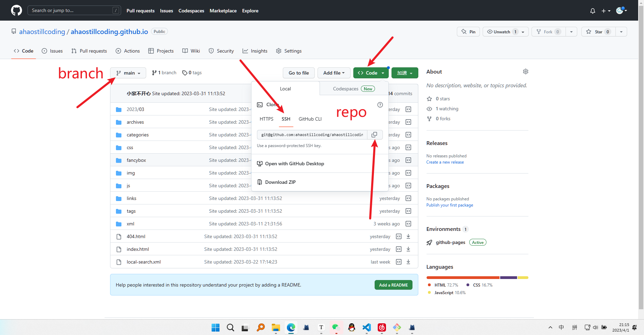Image resolution: width=644 pixels, height=335 pixels.
Task: Switch to the Pull requests repo tab
Action: (89, 51)
